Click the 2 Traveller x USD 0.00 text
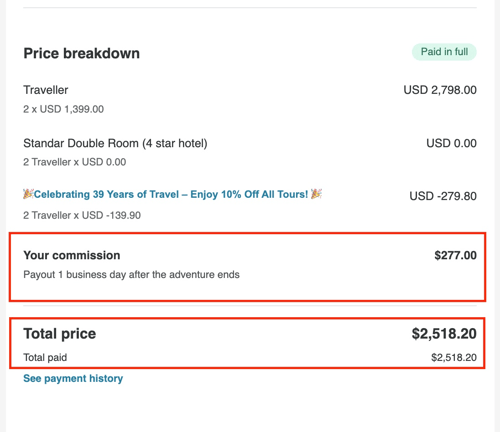Image resolution: width=500 pixels, height=432 pixels. pyautogui.click(x=75, y=162)
